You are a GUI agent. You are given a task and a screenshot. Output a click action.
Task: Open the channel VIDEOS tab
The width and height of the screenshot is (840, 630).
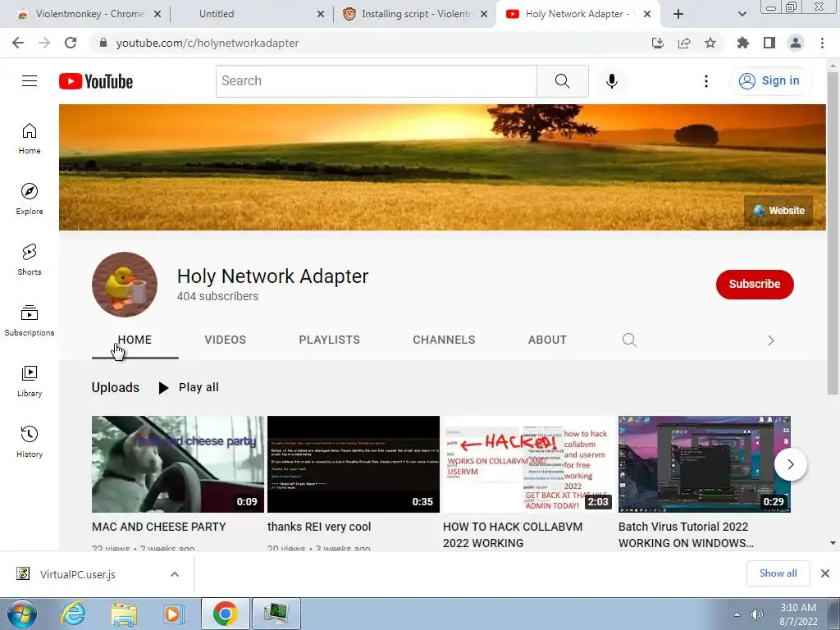pyautogui.click(x=226, y=340)
